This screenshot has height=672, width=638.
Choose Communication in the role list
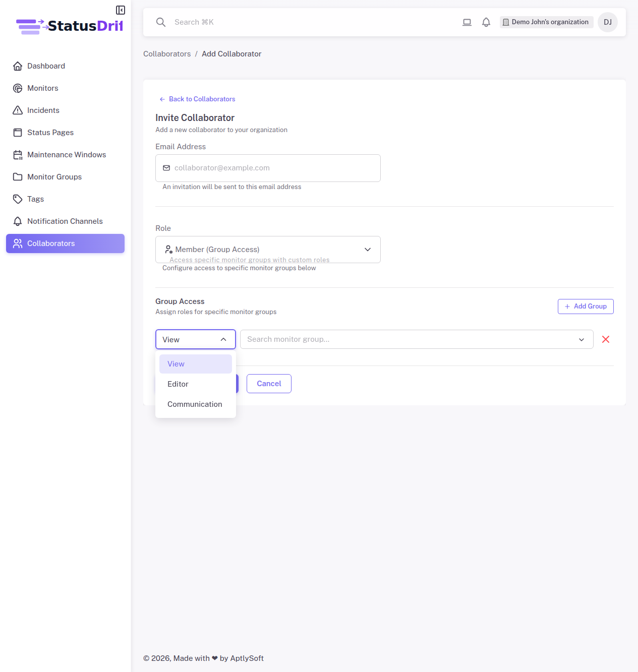click(195, 404)
